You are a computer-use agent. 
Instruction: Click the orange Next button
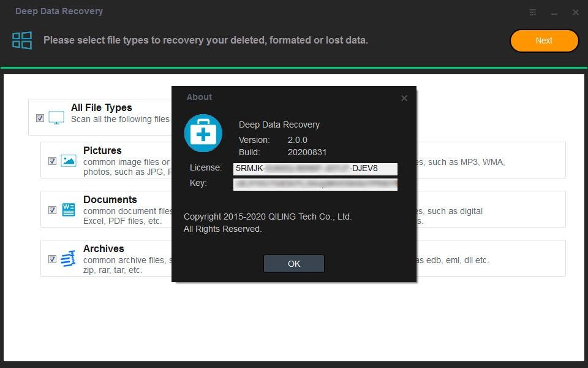tap(544, 40)
